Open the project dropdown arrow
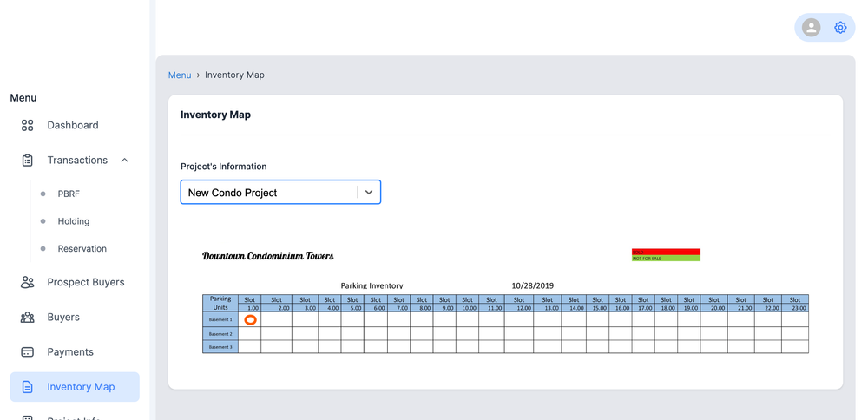This screenshot has height=420, width=868. pos(369,193)
